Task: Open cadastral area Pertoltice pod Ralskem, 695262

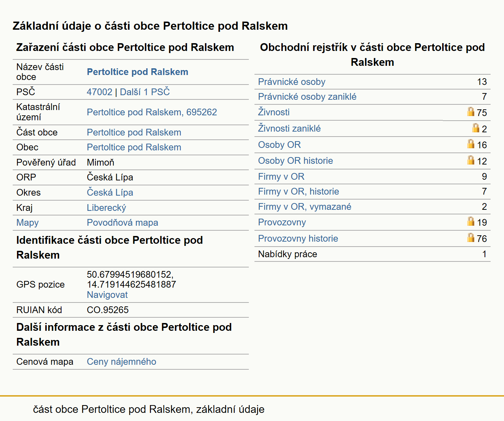Action: pyautogui.click(x=152, y=112)
